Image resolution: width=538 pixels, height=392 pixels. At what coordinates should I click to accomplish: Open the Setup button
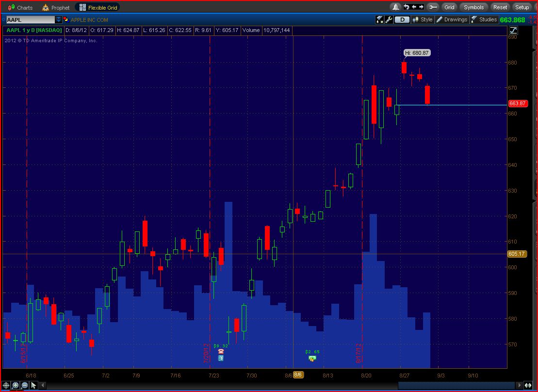(522, 7)
